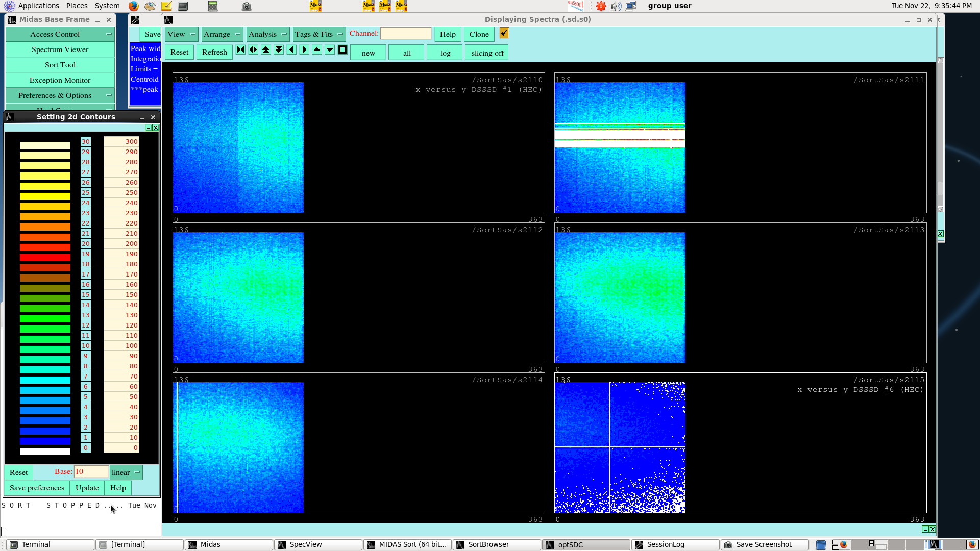980x551 pixels.
Task: Open the View dropdown menu
Action: tap(182, 34)
